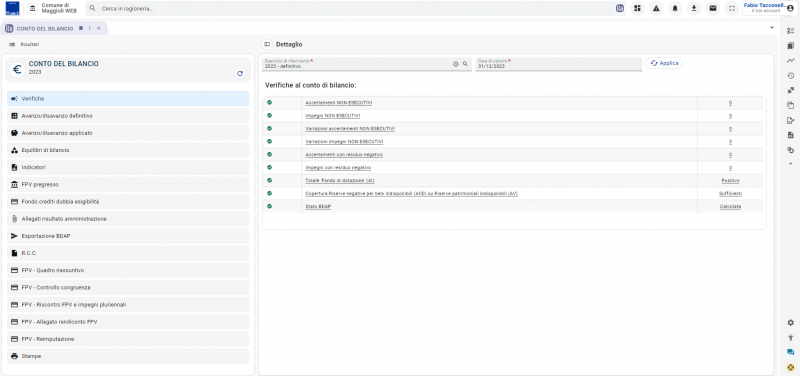Screen dimensions: 800x376
Task: Click the download icon in the top bar
Action: (694, 8)
